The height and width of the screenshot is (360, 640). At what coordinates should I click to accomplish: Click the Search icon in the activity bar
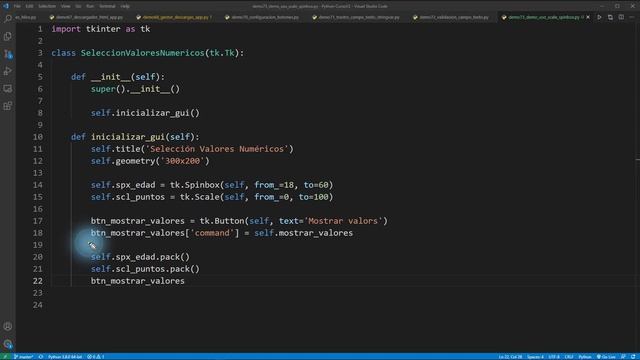[8, 18]
